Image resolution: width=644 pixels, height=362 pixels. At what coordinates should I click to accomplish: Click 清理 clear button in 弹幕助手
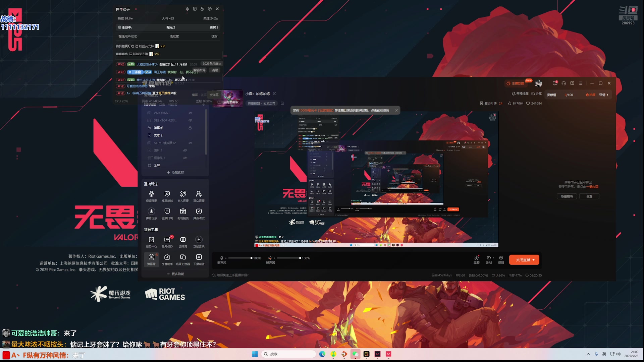click(x=215, y=70)
